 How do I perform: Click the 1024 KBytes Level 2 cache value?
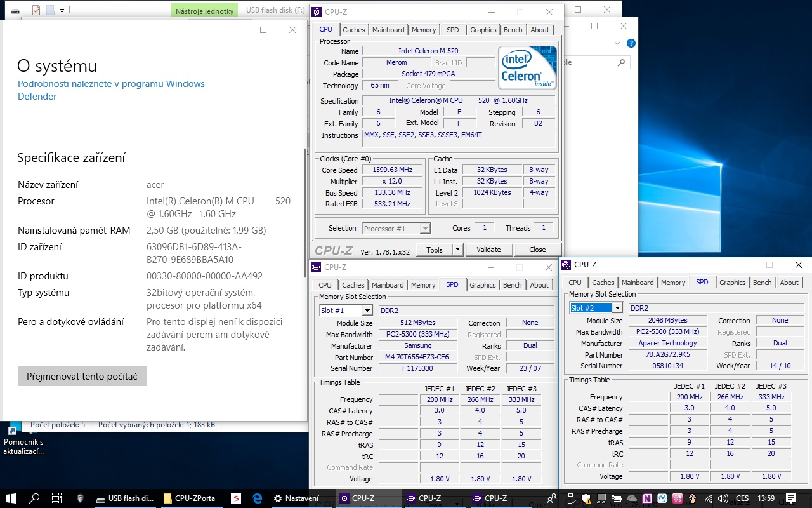click(492, 192)
